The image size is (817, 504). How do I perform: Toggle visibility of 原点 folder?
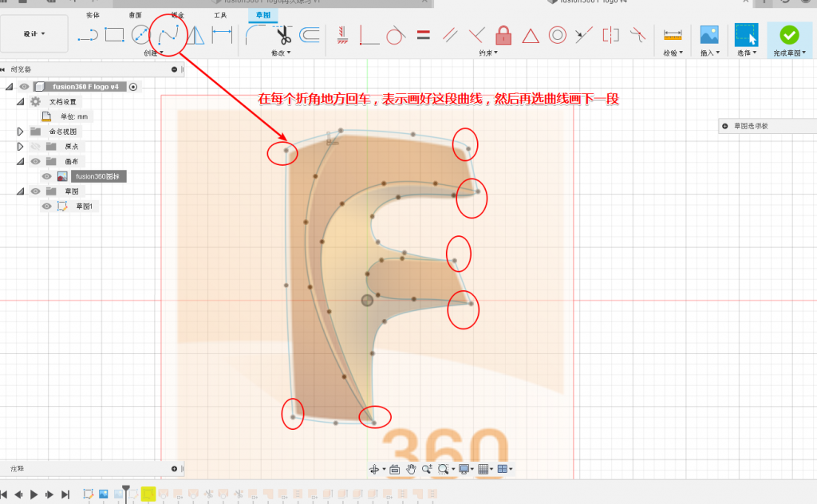[x=35, y=146]
